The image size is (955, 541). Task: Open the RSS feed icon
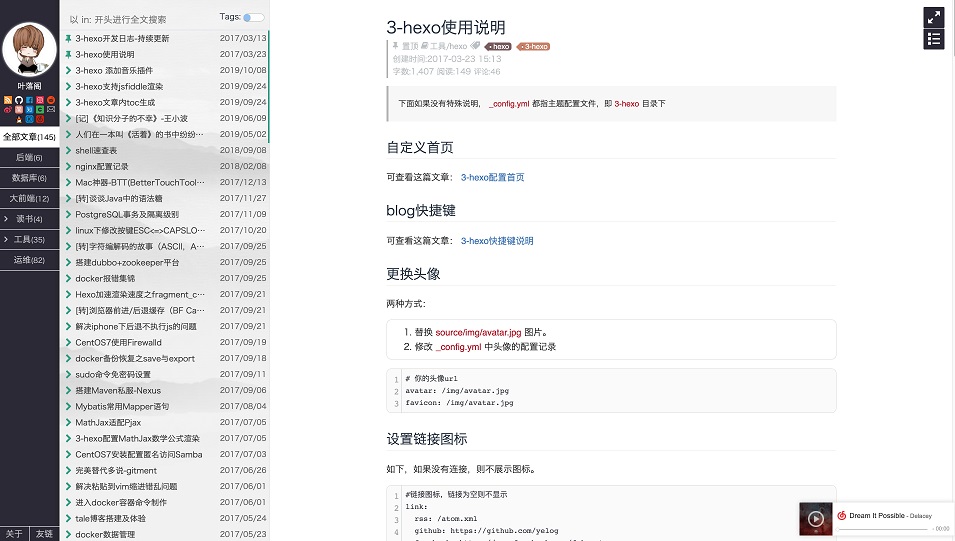click(x=8, y=100)
